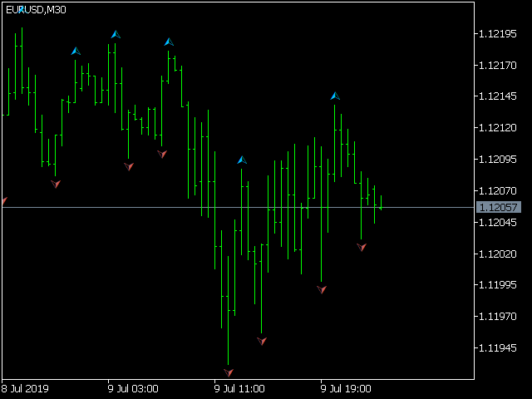Click the first red down-arrow after 9 Jul 03:00
This screenshot has height=399, width=532.
coord(129,166)
